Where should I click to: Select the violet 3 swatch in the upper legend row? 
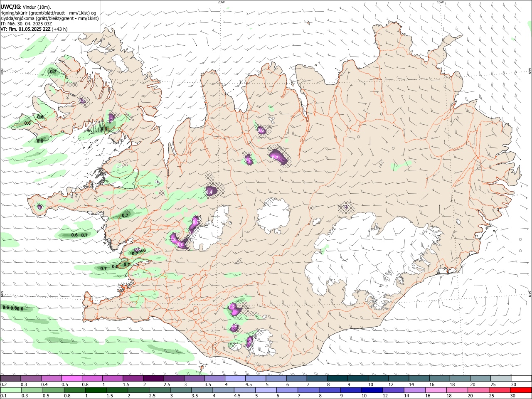(x=194, y=378)
